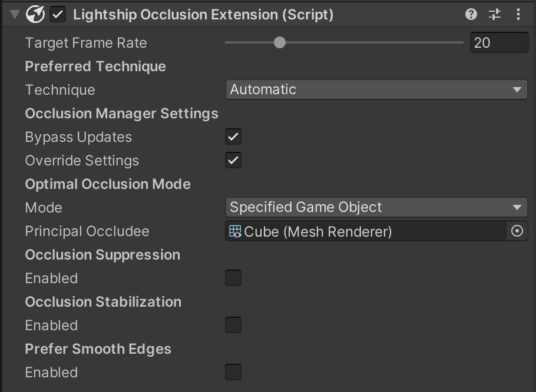536x392 pixels.
Task: Click the object picker icon for Principal Occludee
Action: click(518, 231)
